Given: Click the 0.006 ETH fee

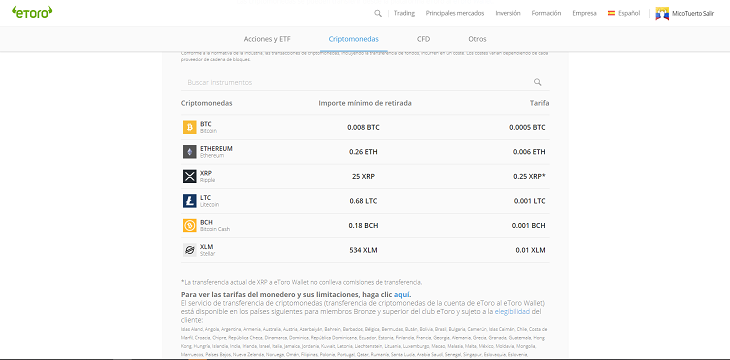Looking at the screenshot, I should [529, 152].
